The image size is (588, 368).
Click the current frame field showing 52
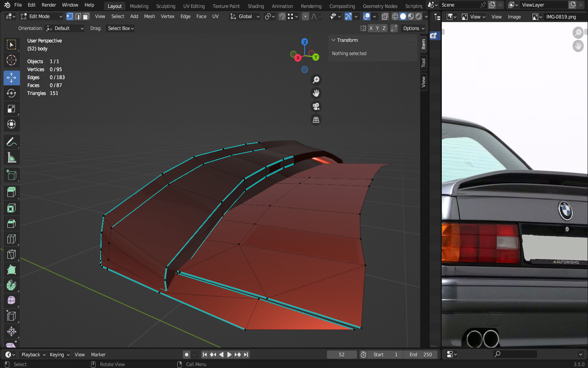[x=342, y=355]
